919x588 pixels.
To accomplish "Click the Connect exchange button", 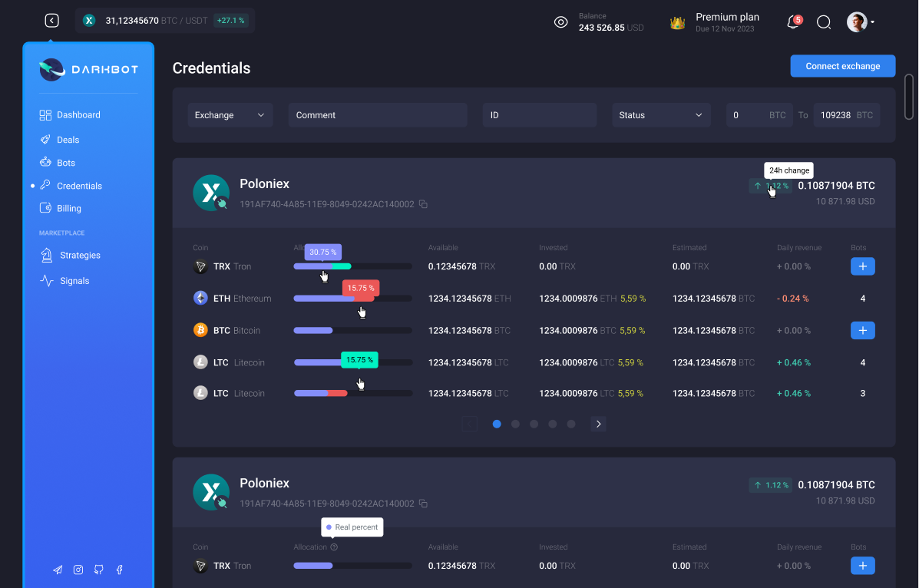I will [843, 66].
